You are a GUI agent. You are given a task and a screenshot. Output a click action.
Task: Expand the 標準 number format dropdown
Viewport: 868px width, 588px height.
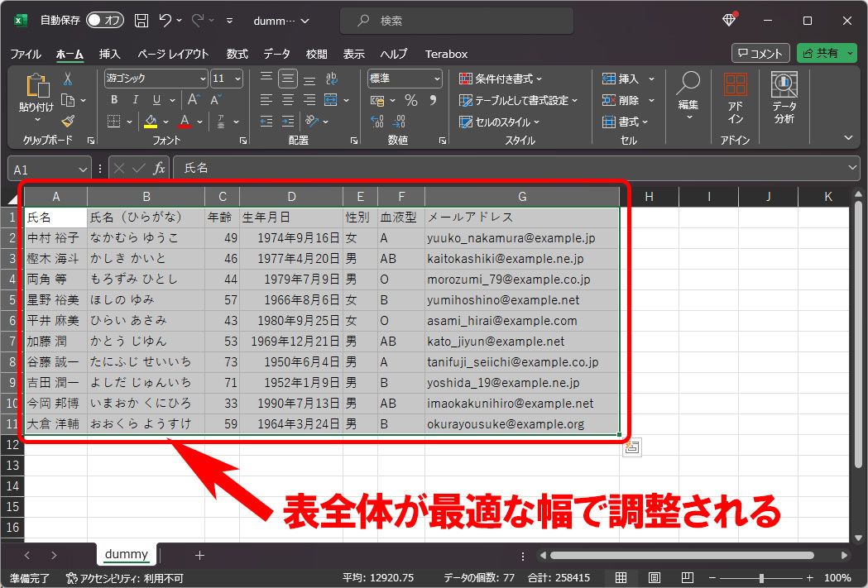click(405, 79)
